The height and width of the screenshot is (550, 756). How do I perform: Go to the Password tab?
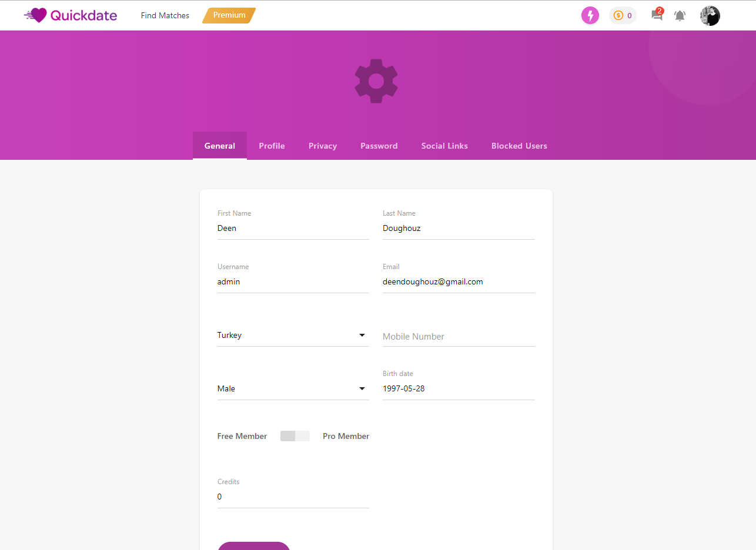[x=379, y=146]
